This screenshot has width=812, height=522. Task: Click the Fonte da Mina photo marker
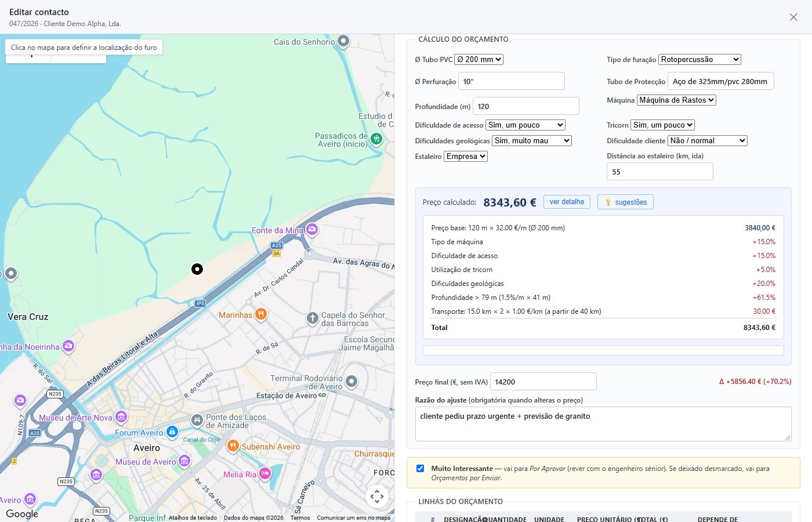pyautogui.click(x=312, y=230)
